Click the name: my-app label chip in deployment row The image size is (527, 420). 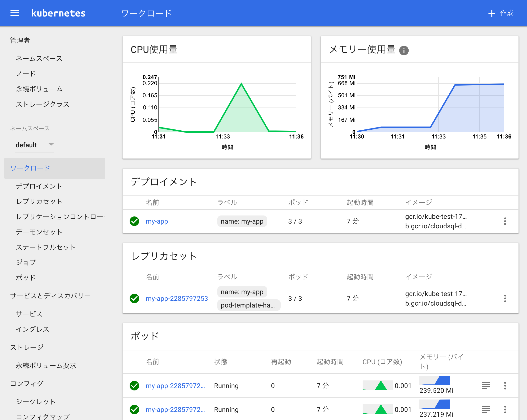tap(242, 221)
